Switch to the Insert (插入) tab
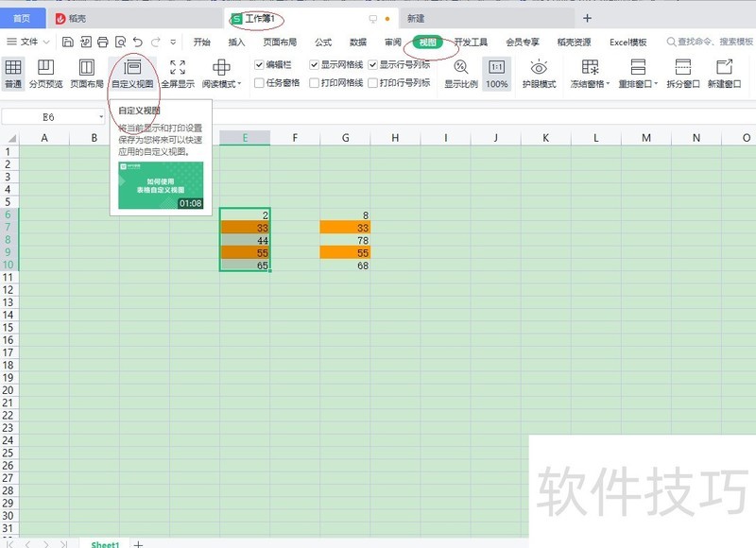The height and width of the screenshot is (548, 756). click(236, 42)
